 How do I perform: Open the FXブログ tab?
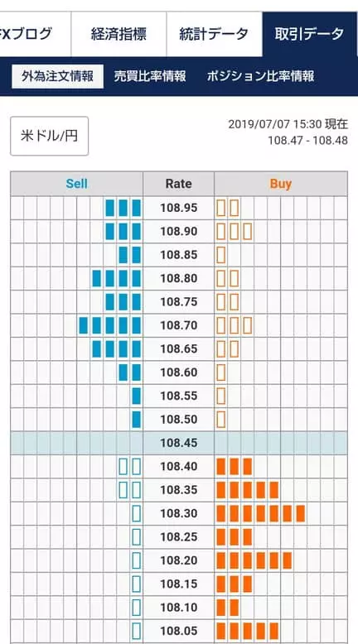click(x=35, y=34)
